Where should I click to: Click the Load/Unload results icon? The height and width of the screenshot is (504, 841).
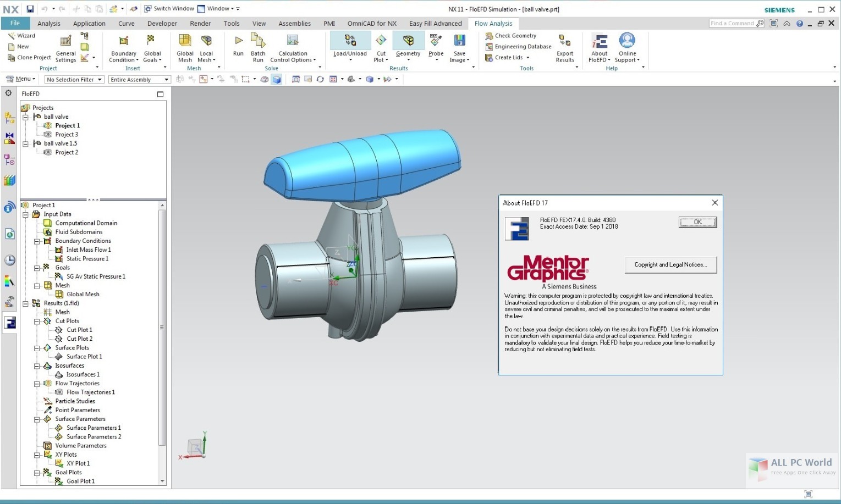350,40
